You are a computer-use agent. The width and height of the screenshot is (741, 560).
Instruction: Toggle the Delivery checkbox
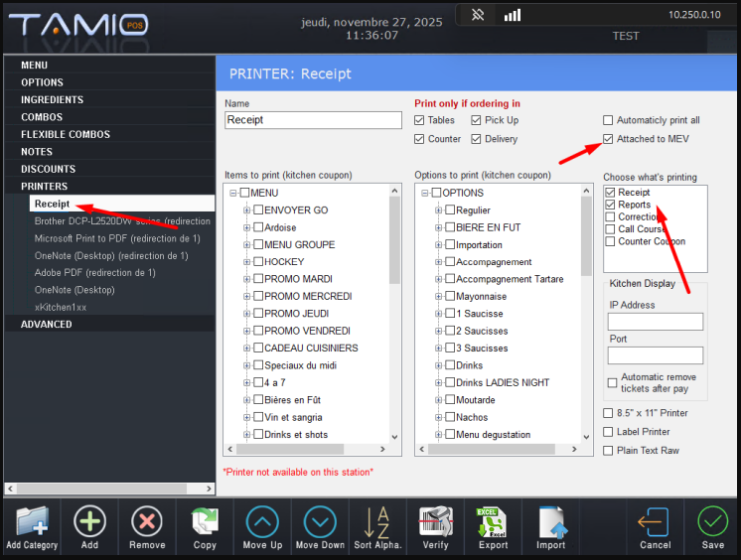tap(476, 139)
